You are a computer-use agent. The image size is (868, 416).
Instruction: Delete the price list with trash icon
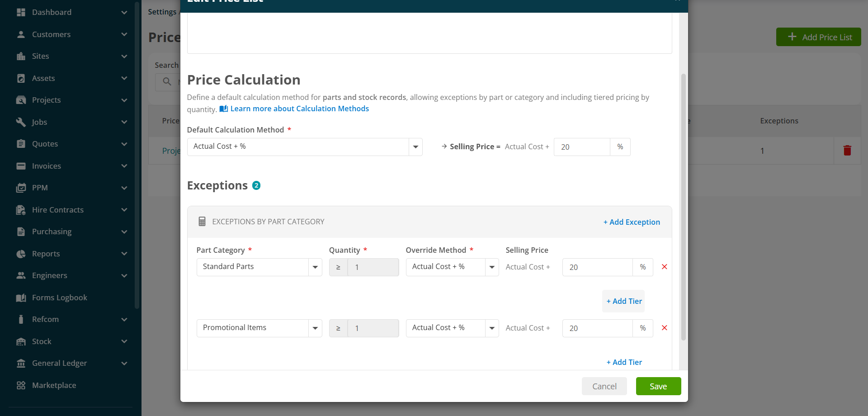(x=847, y=151)
